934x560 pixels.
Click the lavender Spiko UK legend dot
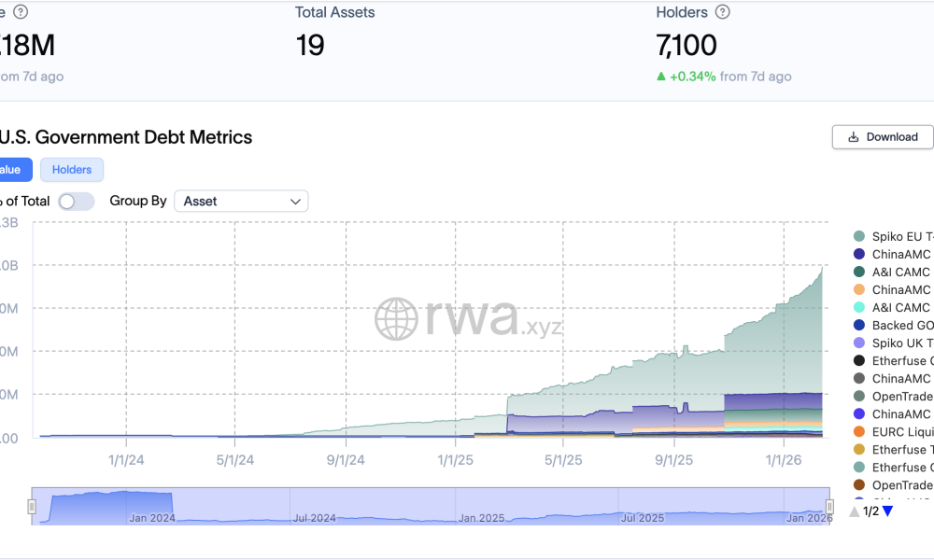(x=858, y=343)
